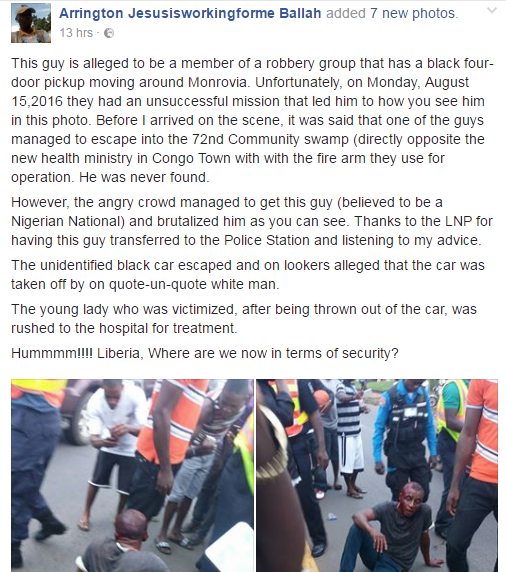The height and width of the screenshot is (572, 506).
Task: Click the globe public privacy icon
Action: (x=109, y=33)
